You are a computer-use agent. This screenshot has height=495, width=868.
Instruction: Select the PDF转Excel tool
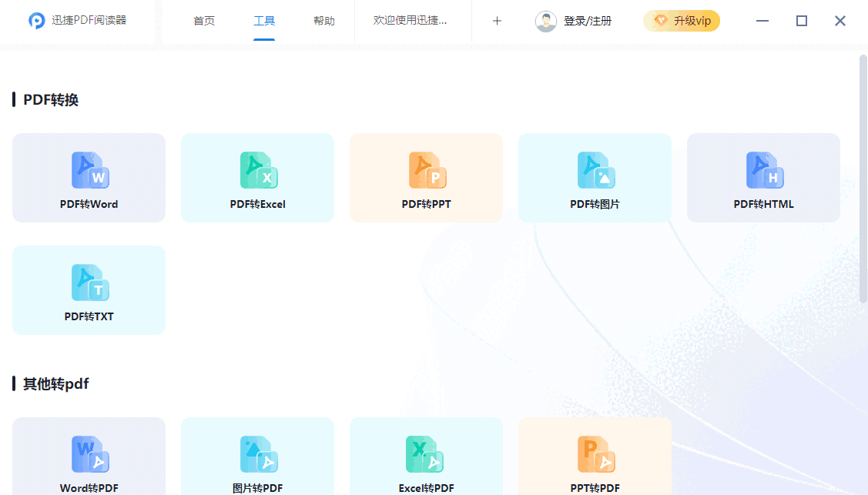click(x=257, y=178)
